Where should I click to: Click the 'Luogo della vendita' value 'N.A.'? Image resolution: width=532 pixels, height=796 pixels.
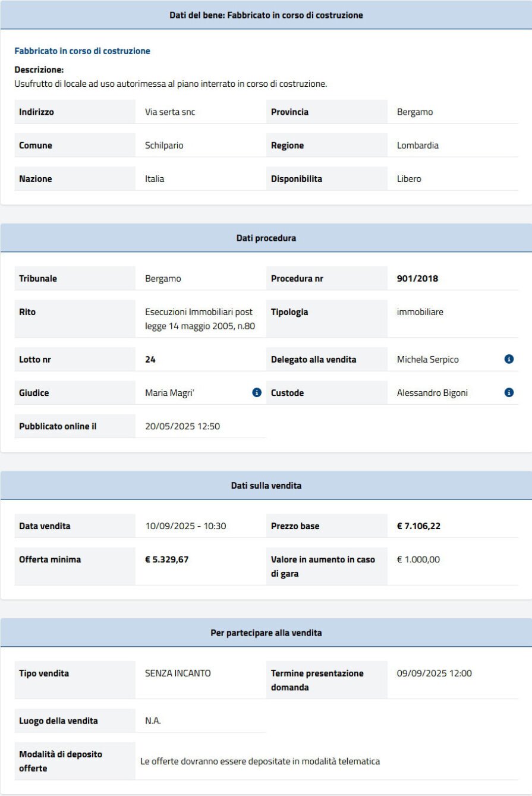click(x=153, y=721)
